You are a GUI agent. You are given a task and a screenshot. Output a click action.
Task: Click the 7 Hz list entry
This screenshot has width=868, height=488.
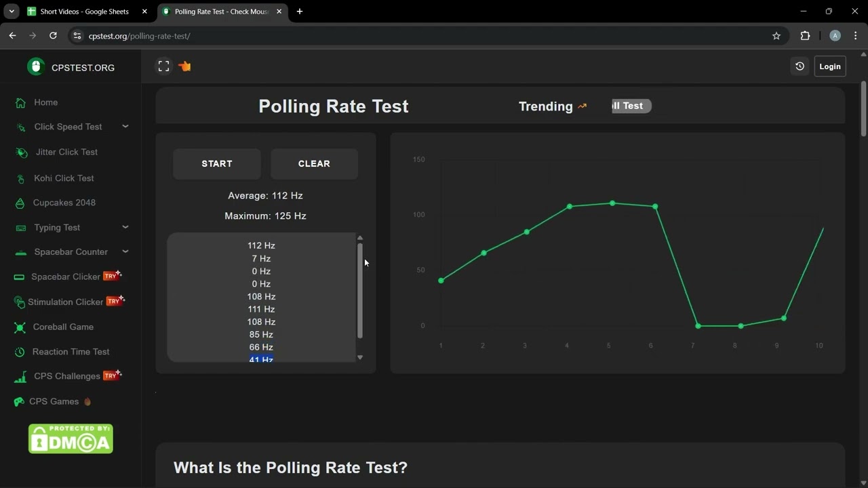point(261,258)
